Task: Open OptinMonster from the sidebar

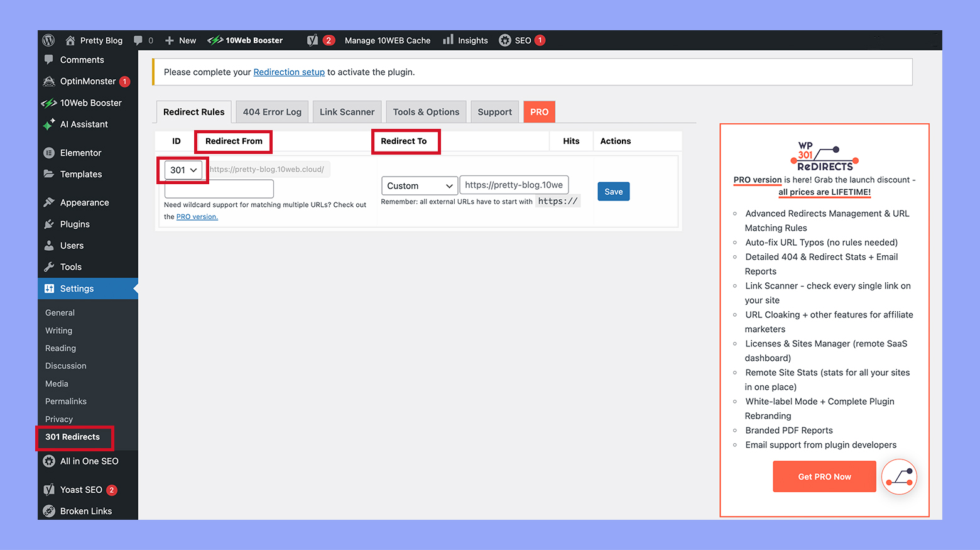Action: click(x=87, y=81)
